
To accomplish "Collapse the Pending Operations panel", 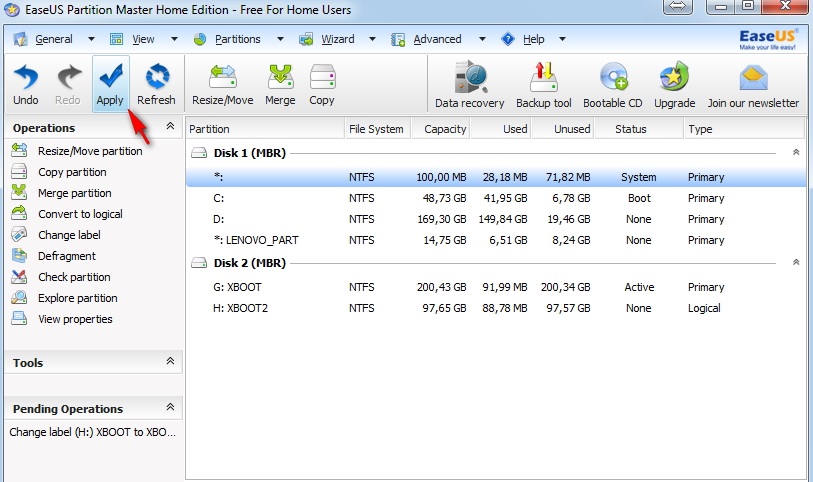I will [170, 407].
